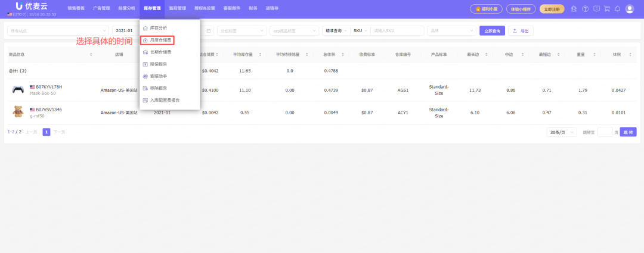Click the user avatar icon

[x=630, y=9]
